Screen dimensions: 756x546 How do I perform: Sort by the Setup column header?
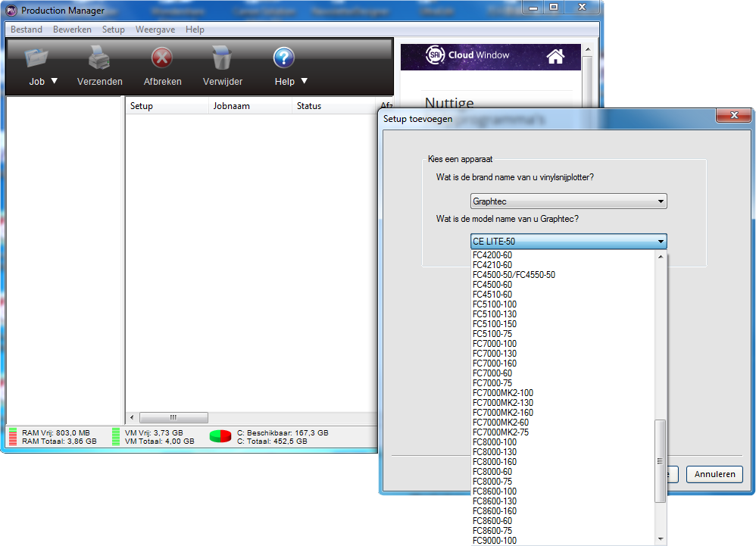tap(167, 106)
